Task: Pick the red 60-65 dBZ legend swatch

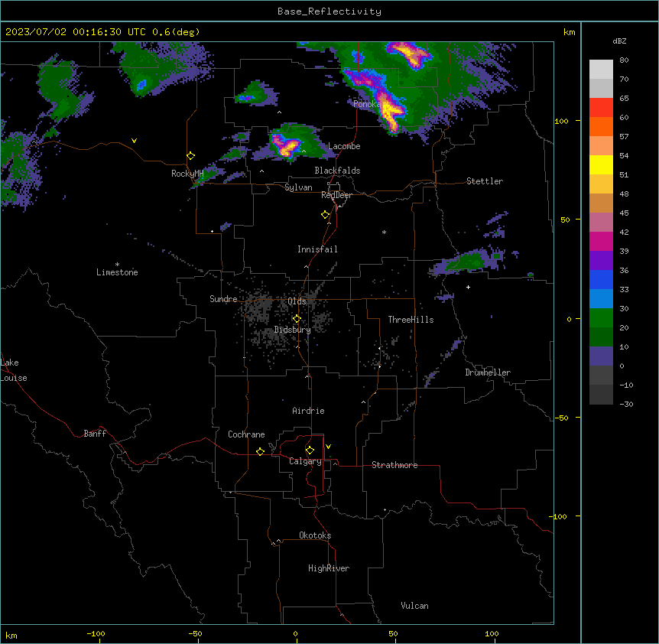Action: tap(601, 108)
